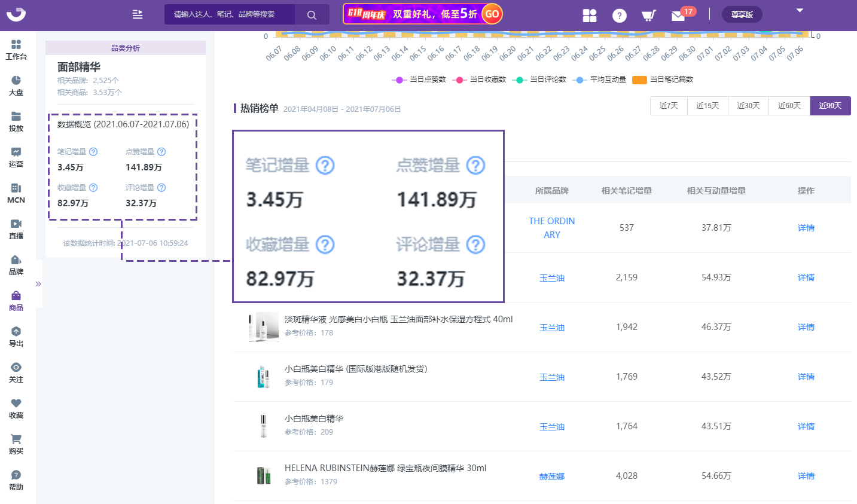
Task: Click help icon next to 评论增量 in sidebar panel
Action: coord(161,188)
